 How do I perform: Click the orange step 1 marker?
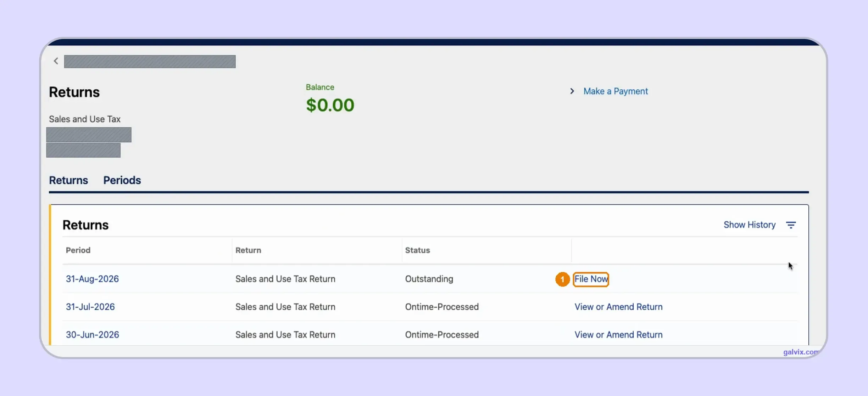(562, 279)
